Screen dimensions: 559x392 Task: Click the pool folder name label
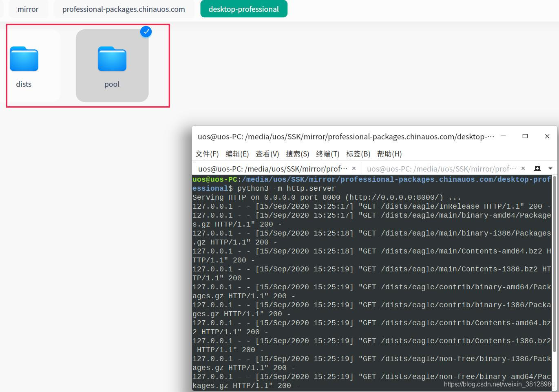112,84
